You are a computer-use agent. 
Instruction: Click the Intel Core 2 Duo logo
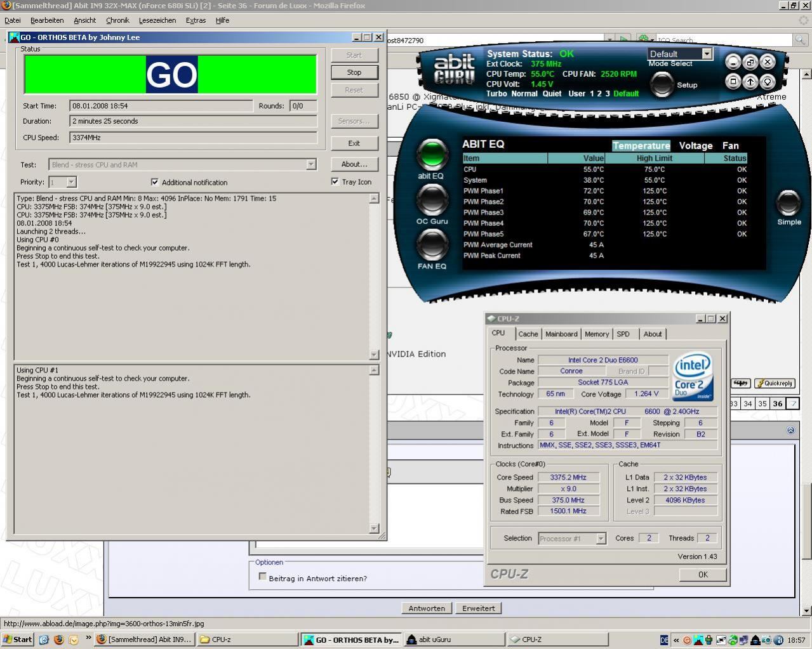[x=693, y=377]
